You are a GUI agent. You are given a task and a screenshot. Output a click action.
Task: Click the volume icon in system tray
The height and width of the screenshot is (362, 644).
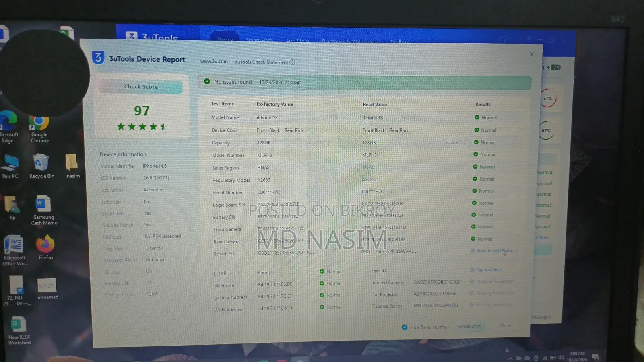point(561,357)
